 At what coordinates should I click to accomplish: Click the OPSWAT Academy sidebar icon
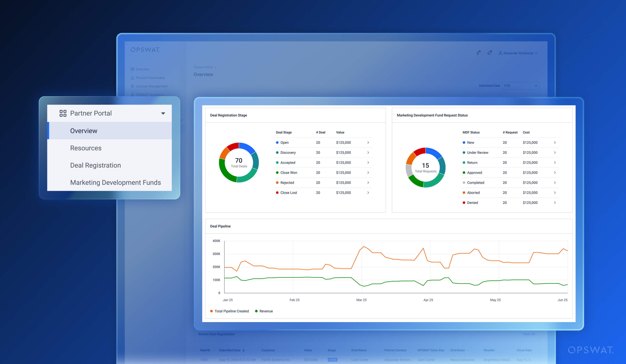tap(133, 95)
